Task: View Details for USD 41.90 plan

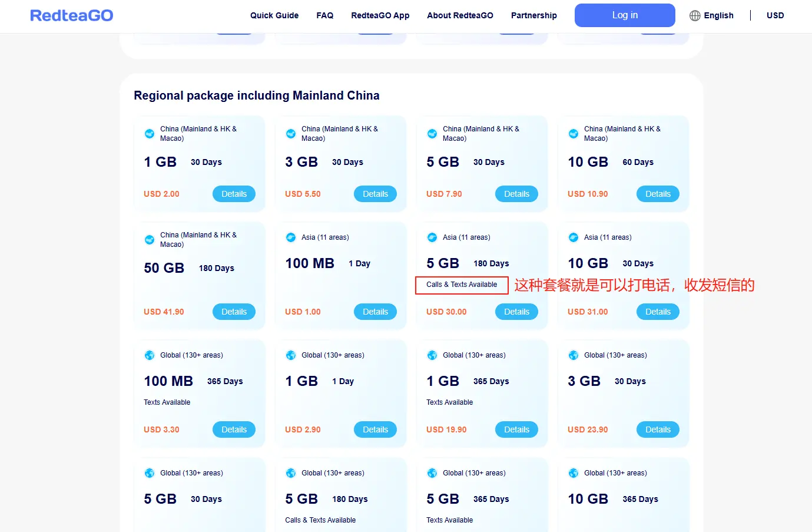Action: coord(234,312)
